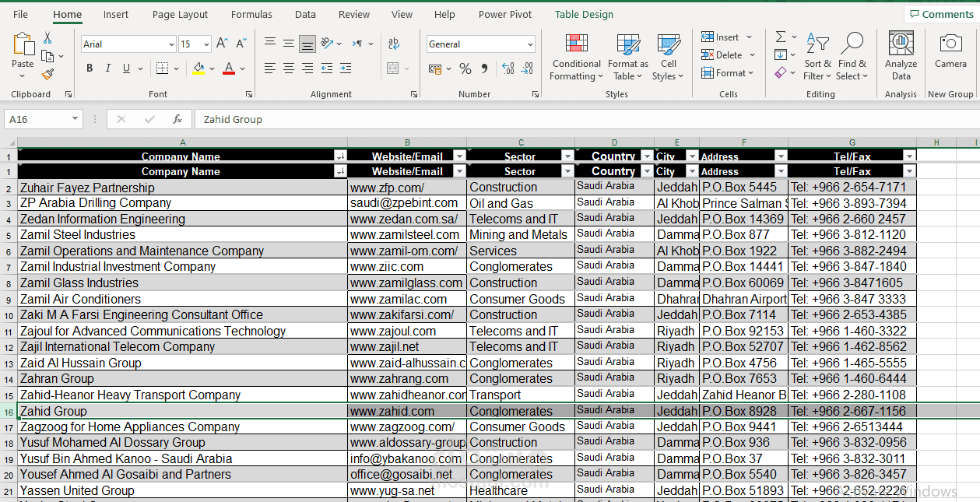Open the Company Name sort filter button

click(340, 171)
